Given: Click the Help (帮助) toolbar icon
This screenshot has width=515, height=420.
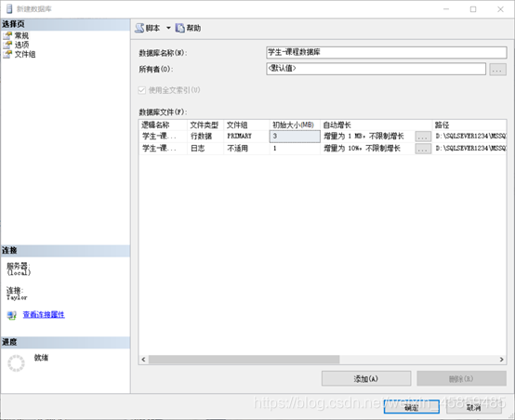Looking at the screenshot, I should (179, 28).
